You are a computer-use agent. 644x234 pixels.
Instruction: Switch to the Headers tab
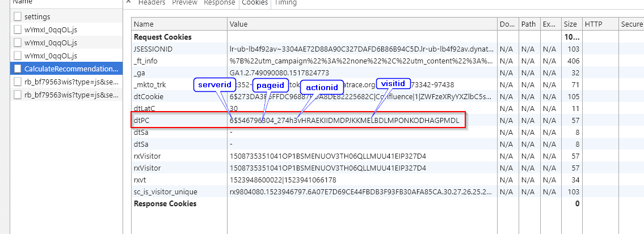coord(151,2)
